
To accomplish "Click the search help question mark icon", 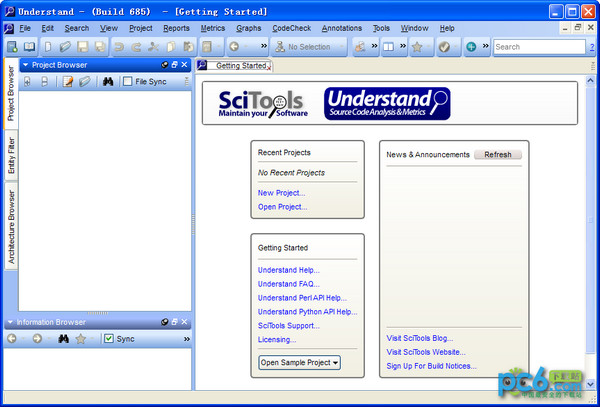I will (x=592, y=47).
